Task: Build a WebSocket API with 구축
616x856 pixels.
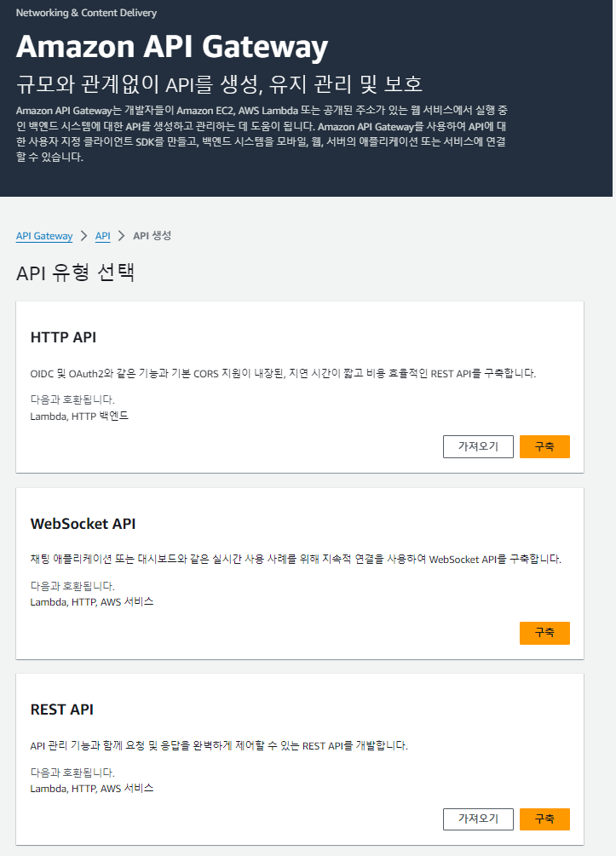Action: click(544, 633)
